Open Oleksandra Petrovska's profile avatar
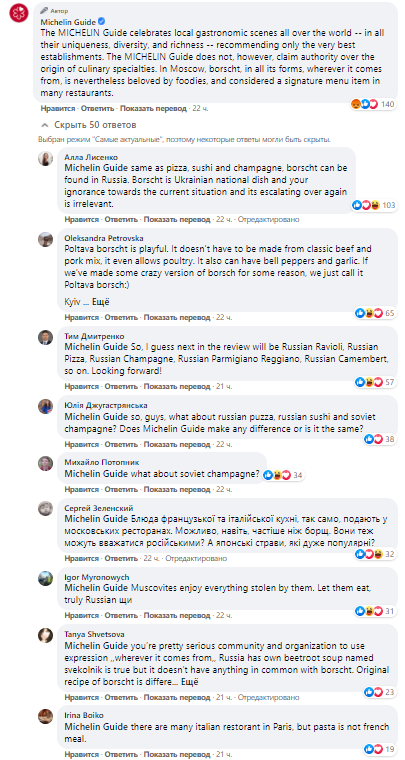The image size is (405, 760). point(46,240)
